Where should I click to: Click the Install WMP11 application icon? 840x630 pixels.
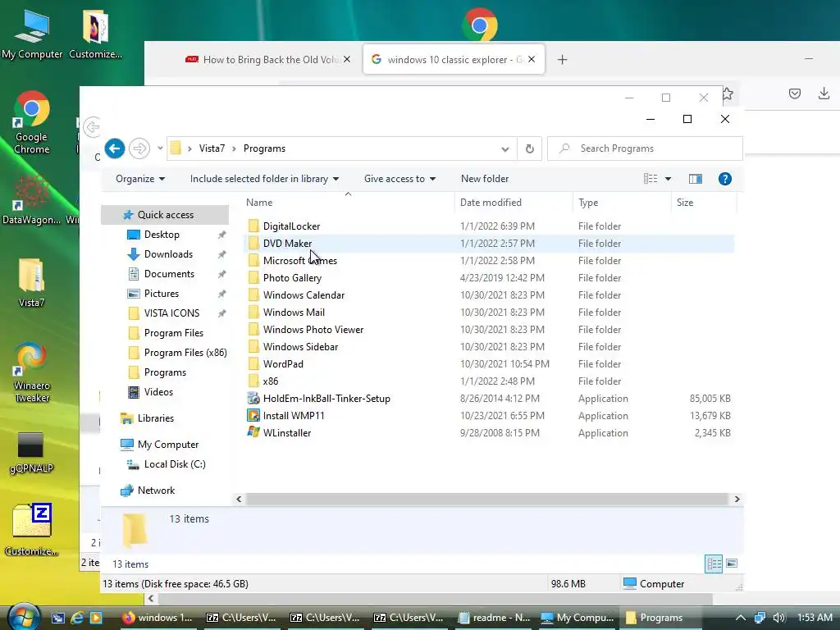pyautogui.click(x=253, y=415)
